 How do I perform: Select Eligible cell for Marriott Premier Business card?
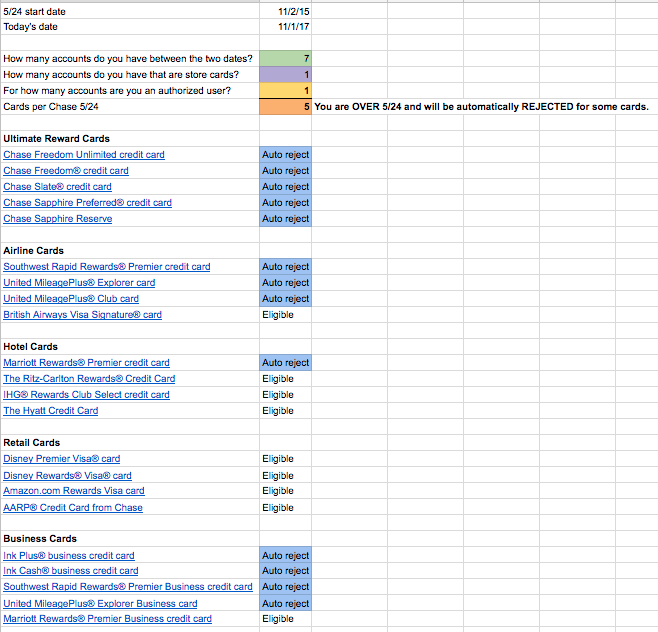285,619
